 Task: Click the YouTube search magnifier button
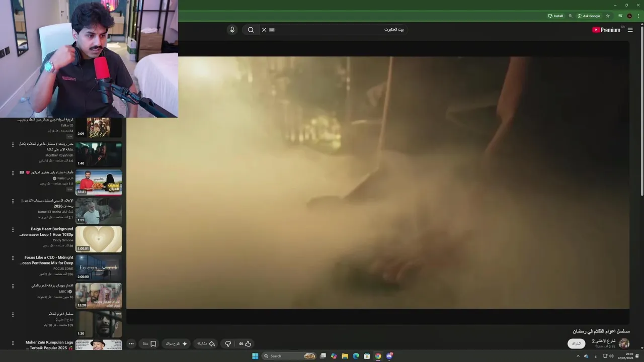[251, 30]
